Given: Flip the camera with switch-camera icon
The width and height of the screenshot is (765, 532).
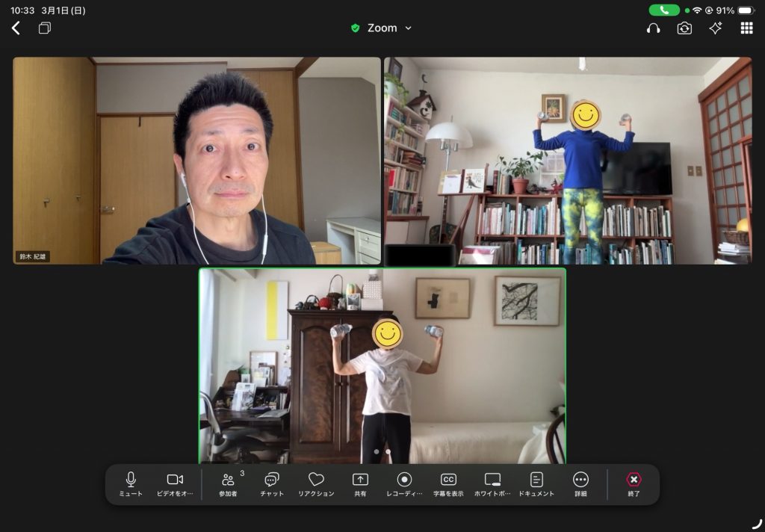Looking at the screenshot, I should (684, 28).
